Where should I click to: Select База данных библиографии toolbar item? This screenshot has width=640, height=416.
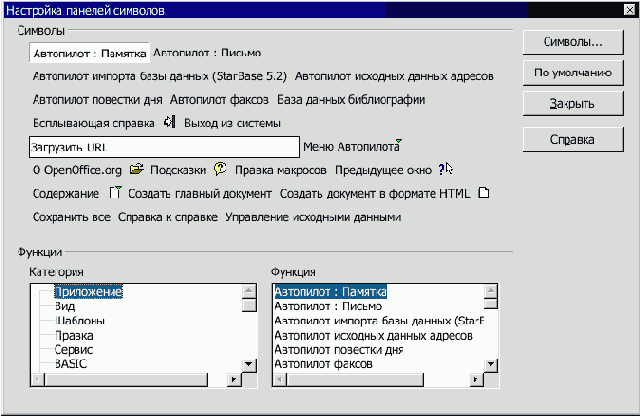(x=351, y=100)
